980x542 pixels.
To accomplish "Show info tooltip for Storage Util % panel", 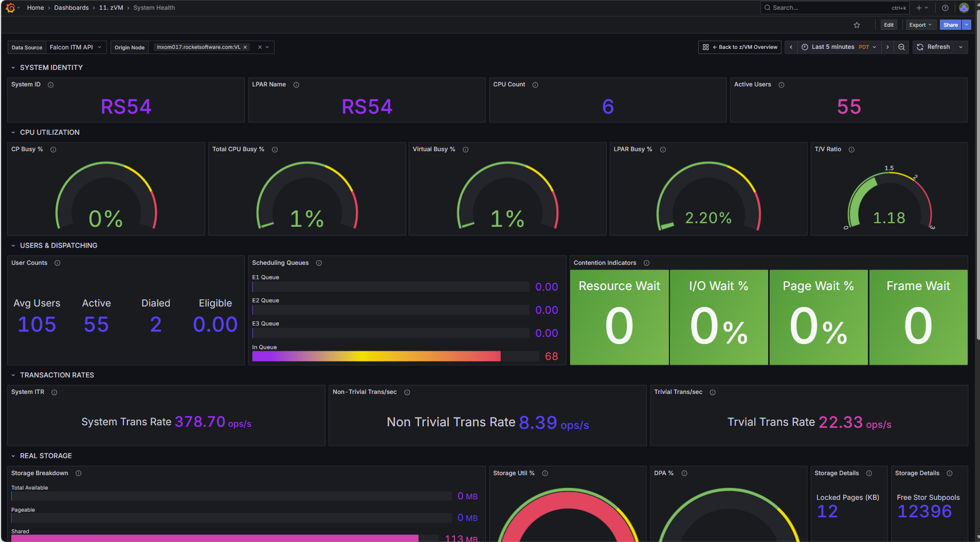I will [545, 473].
